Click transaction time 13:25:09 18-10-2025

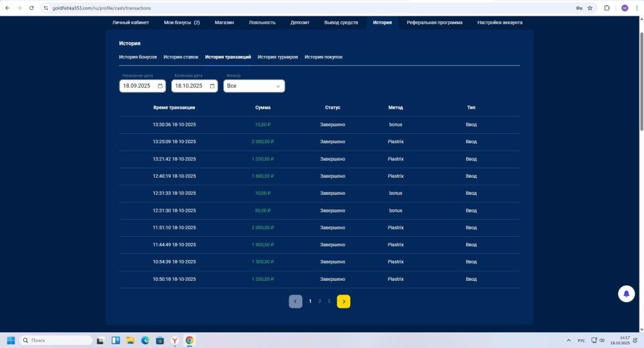(x=174, y=141)
